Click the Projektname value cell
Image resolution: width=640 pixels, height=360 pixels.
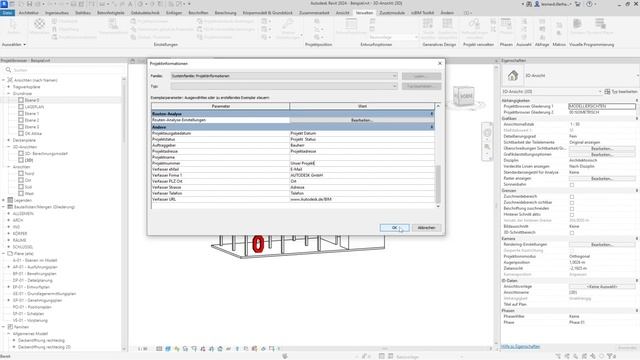(362, 157)
